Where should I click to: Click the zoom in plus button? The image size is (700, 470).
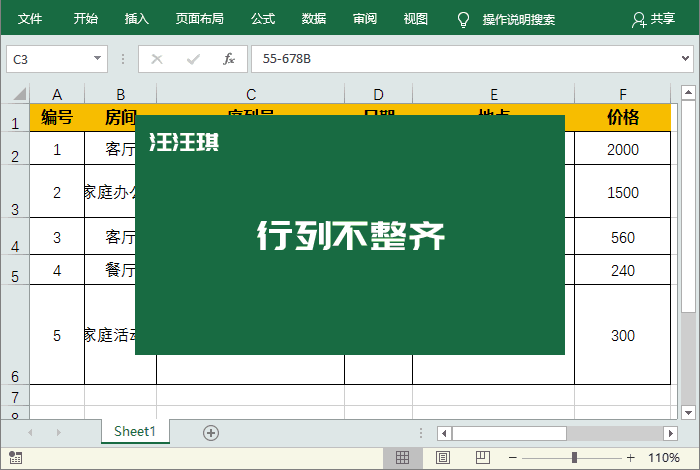click(x=630, y=458)
